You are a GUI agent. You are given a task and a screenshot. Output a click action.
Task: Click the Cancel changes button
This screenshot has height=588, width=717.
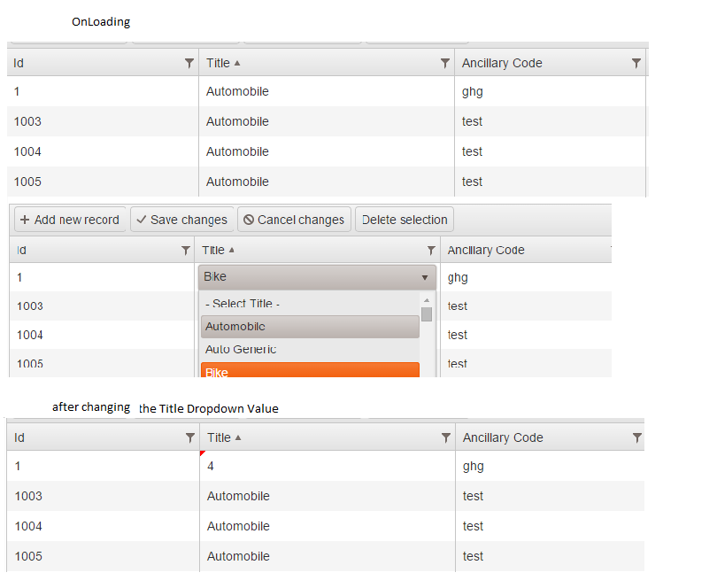pyautogui.click(x=294, y=220)
